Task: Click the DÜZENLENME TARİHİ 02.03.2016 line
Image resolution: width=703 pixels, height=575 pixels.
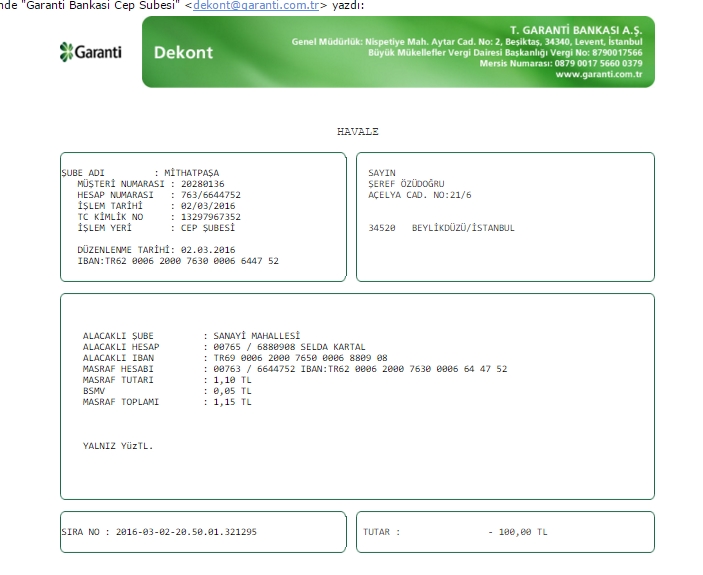Action: [x=156, y=250]
